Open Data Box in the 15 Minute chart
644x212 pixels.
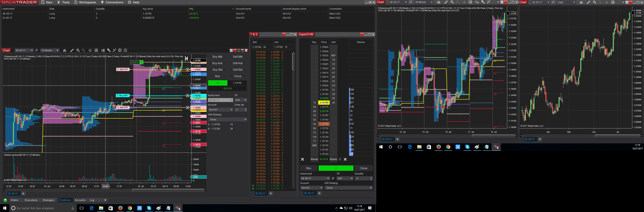pyautogui.click(x=96, y=50)
